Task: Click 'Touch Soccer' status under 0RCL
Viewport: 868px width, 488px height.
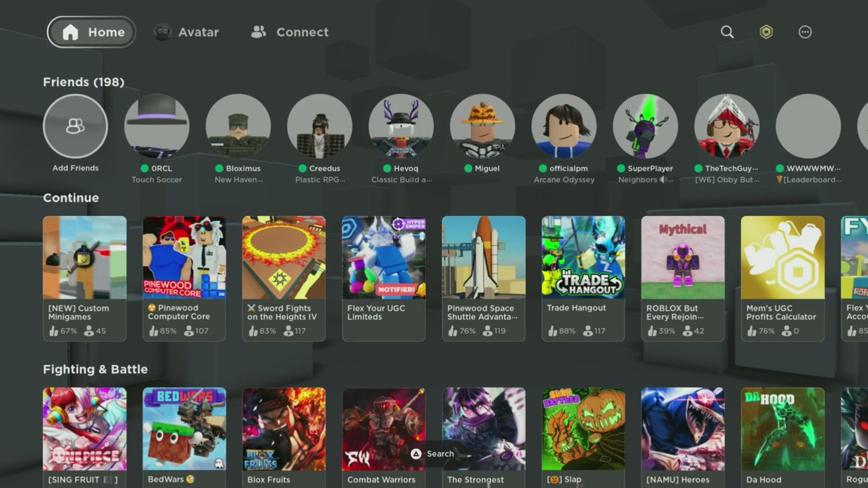Action: pyautogui.click(x=157, y=180)
